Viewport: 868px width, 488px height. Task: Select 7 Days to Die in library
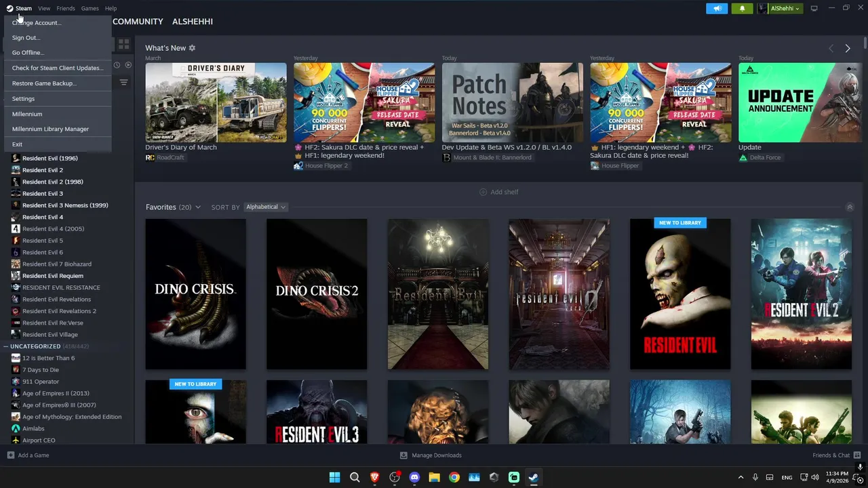point(41,370)
